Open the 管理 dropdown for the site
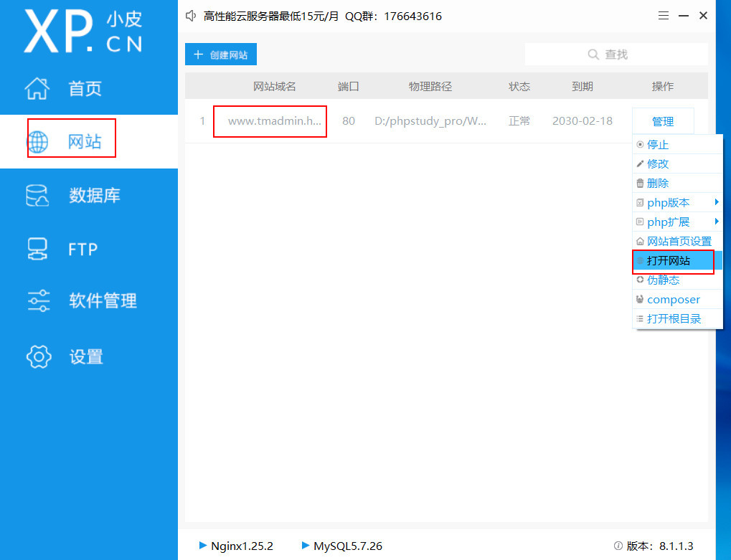Image resolution: width=731 pixels, height=560 pixels. [662, 121]
